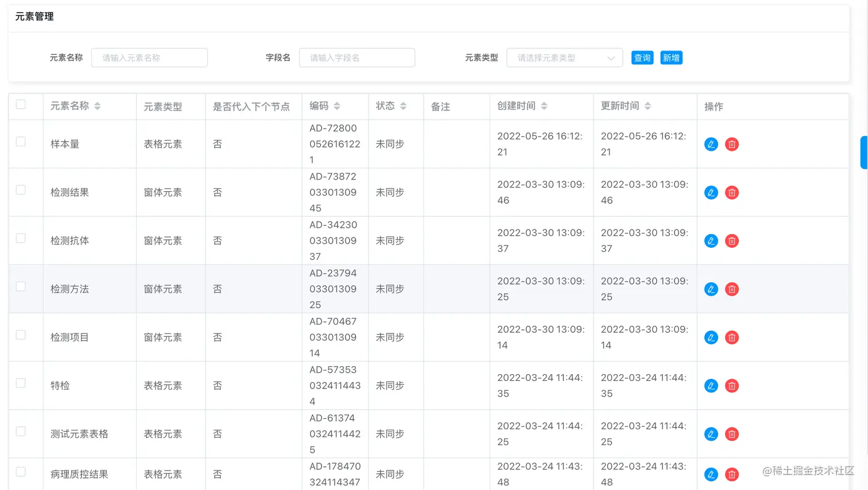Click the 新增 add button
868x490 pixels.
click(x=671, y=57)
